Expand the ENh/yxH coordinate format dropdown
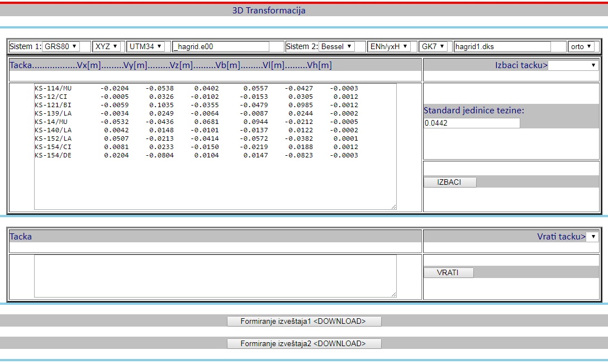608x364 pixels. click(389, 46)
